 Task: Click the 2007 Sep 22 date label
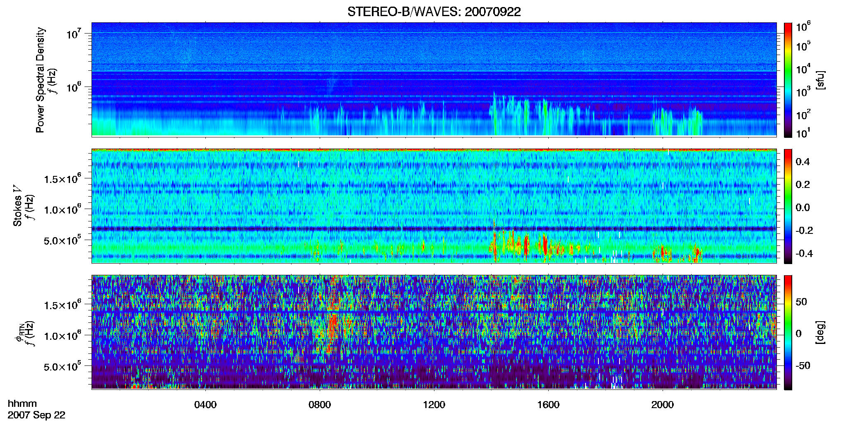pyautogui.click(x=36, y=415)
